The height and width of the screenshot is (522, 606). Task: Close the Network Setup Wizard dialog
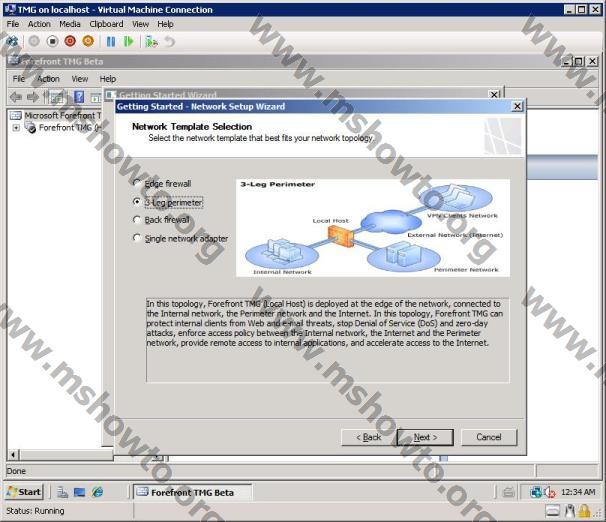[517, 106]
